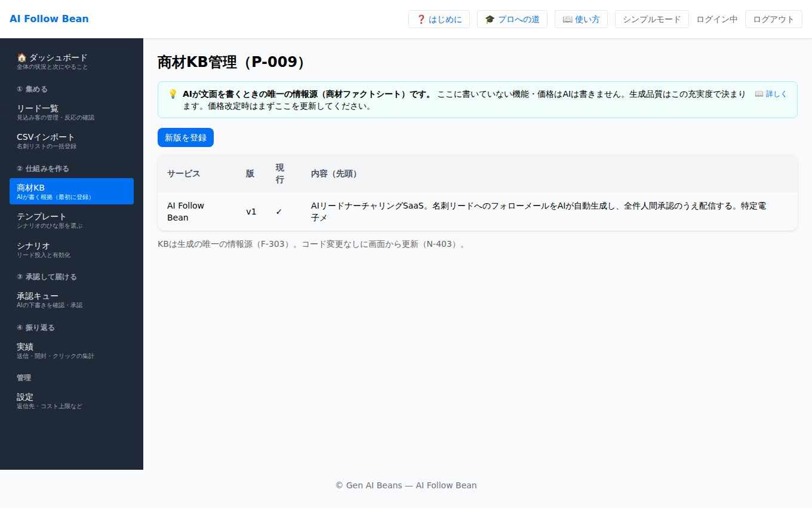The width and height of the screenshot is (812, 508).
Task: Click the ログイン中 status text
Action: [x=716, y=19]
